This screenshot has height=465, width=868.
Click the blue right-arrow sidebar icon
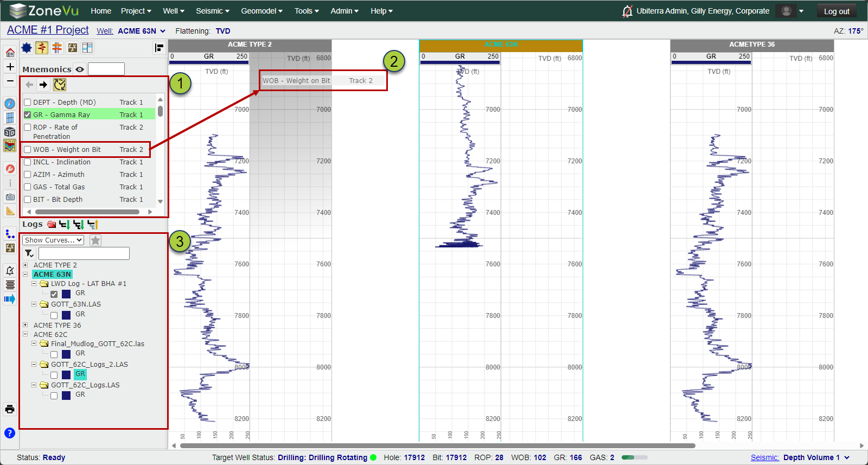[10, 299]
